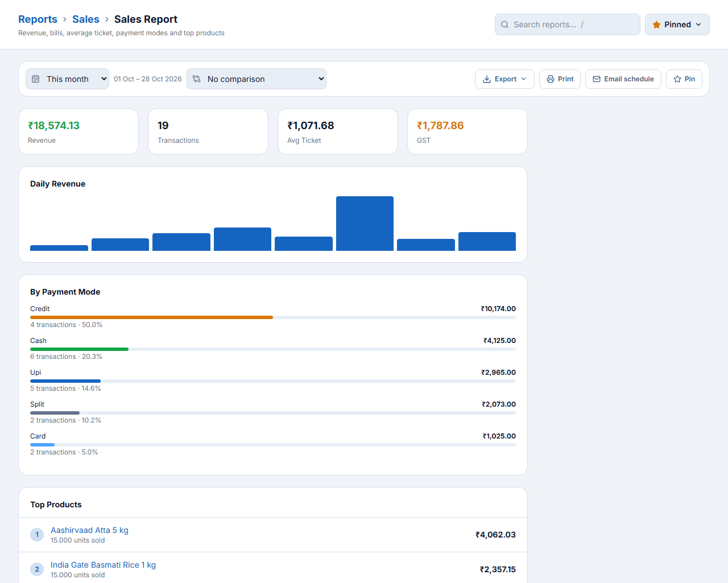Click the Credit amount ₹10,174.00

(498, 309)
